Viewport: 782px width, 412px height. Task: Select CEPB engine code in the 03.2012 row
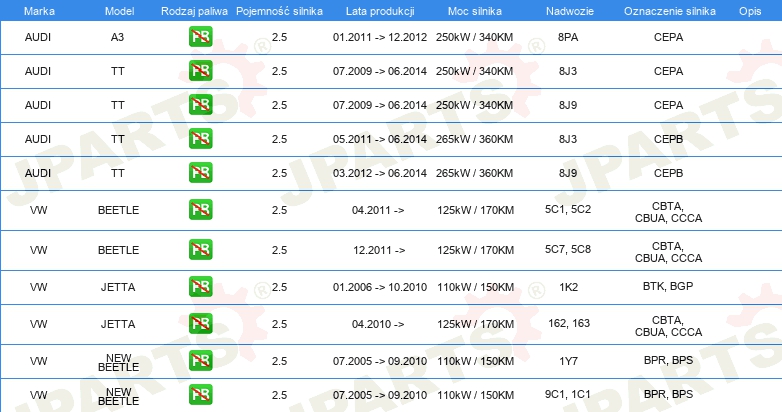(668, 173)
